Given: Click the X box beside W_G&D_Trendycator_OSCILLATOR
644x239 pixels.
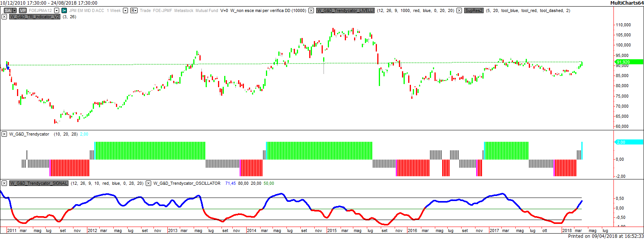Looking at the screenshot, I should 148,183.
